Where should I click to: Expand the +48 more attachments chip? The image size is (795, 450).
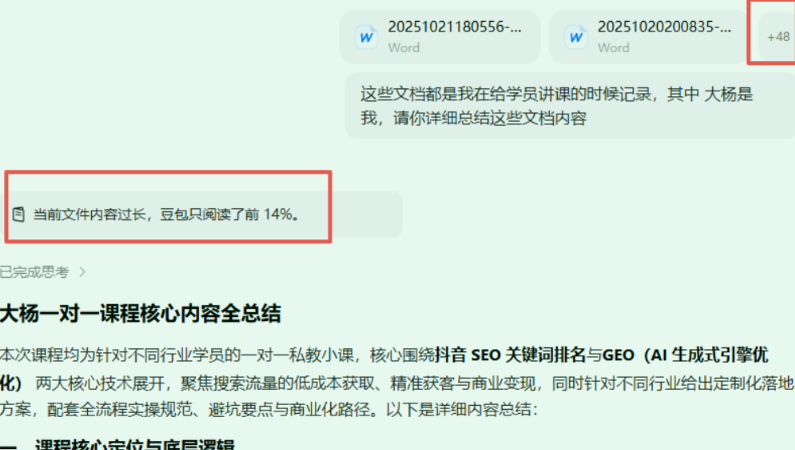pyautogui.click(x=778, y=37)
